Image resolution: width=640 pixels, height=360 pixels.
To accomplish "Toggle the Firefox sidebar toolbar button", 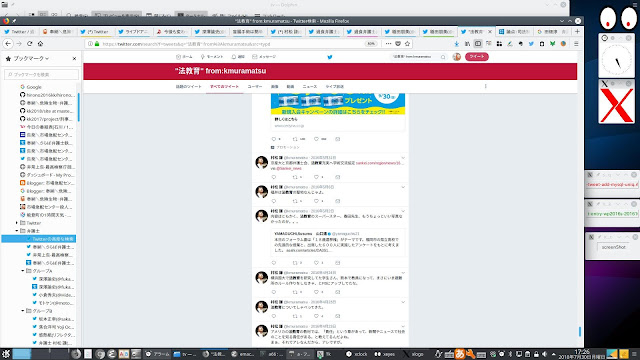I will [478, 44].
